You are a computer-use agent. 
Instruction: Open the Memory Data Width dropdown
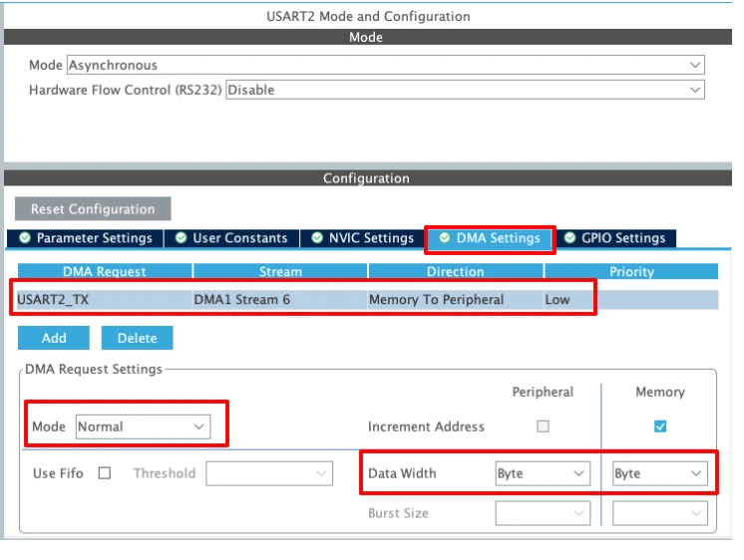[x=659, y=473]
